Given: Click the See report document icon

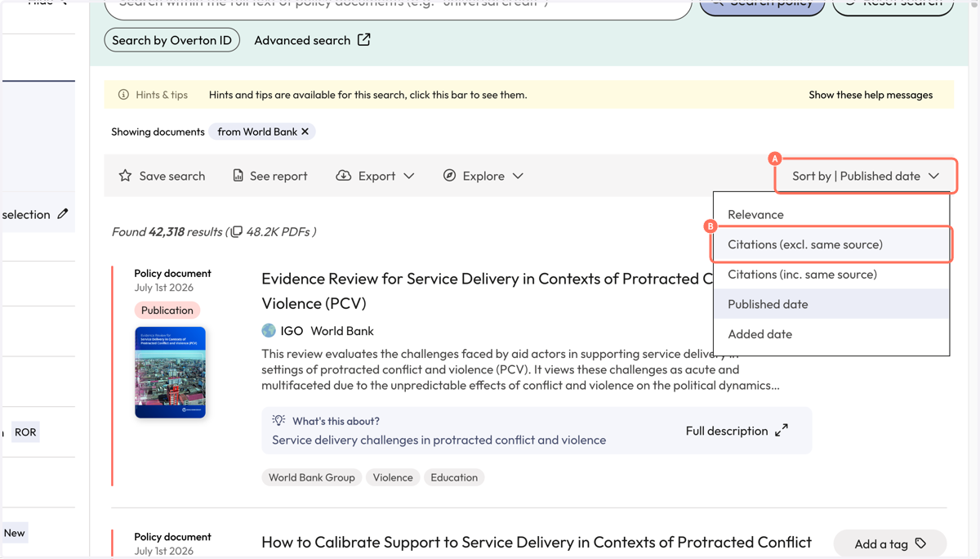Looking at the screenshot, I should point(238,176).
